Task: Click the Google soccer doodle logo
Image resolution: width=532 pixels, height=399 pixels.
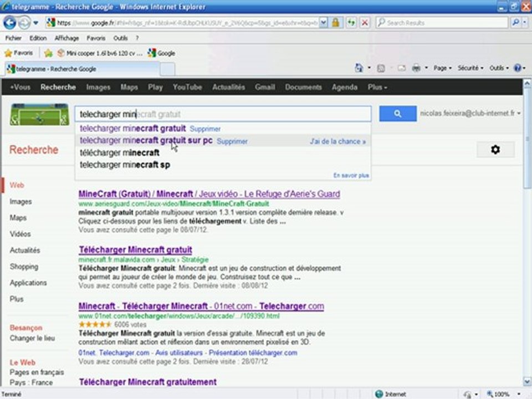Action: point(39,114)
